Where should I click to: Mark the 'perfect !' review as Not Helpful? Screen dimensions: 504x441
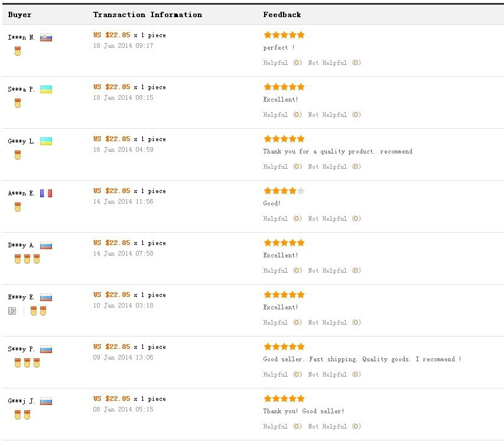(327, 63)
